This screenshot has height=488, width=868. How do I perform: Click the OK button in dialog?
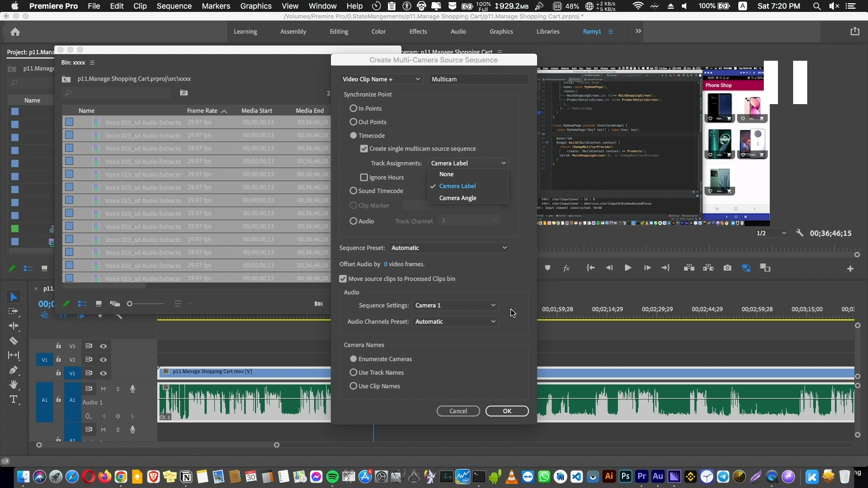point(507,411)
